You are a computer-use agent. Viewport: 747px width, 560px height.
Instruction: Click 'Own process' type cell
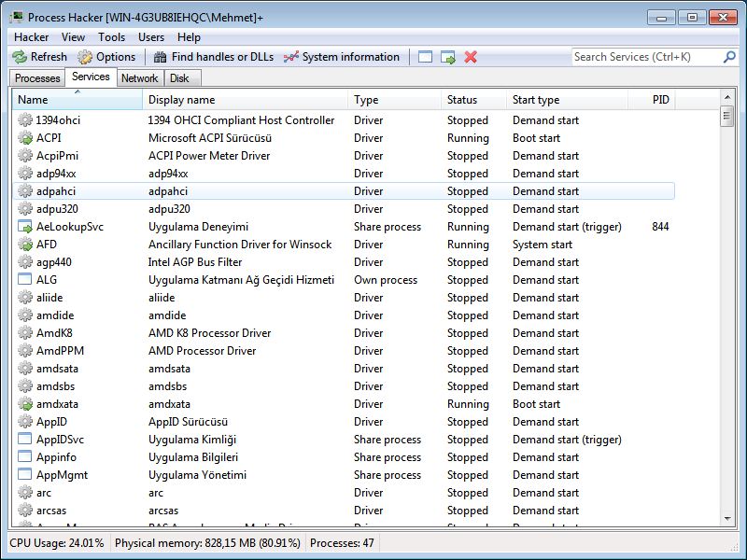pyautogui.click(x=386, y=280)
